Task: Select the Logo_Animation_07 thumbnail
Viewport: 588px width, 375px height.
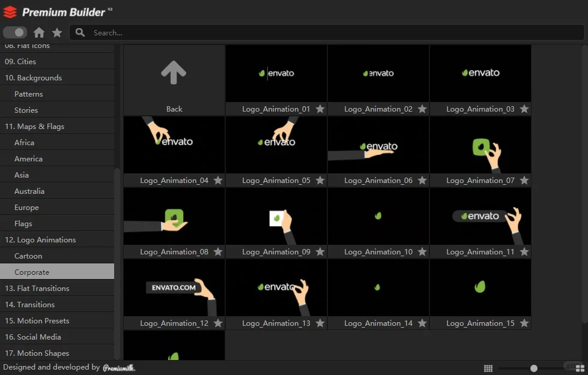Action: (x=480, y=145)
